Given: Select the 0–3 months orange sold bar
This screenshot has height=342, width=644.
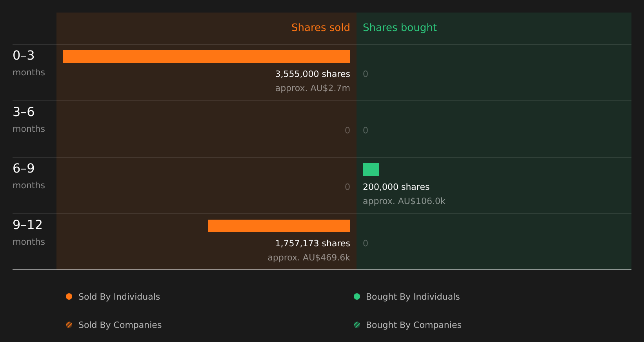Looking at the screenshot, I should click(206, 56).
